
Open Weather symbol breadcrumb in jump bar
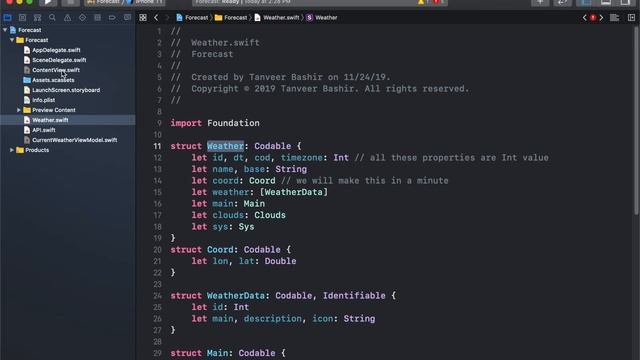322,18
